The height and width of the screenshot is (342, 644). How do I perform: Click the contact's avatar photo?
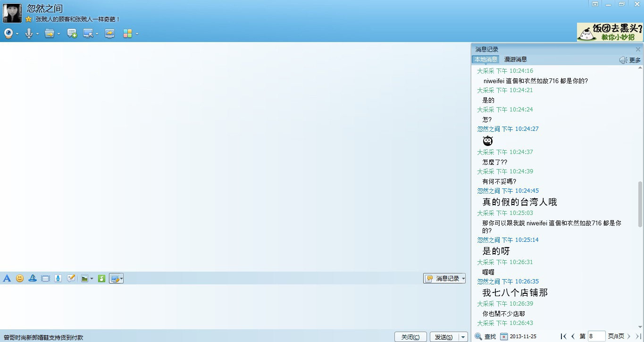point(12,13)
